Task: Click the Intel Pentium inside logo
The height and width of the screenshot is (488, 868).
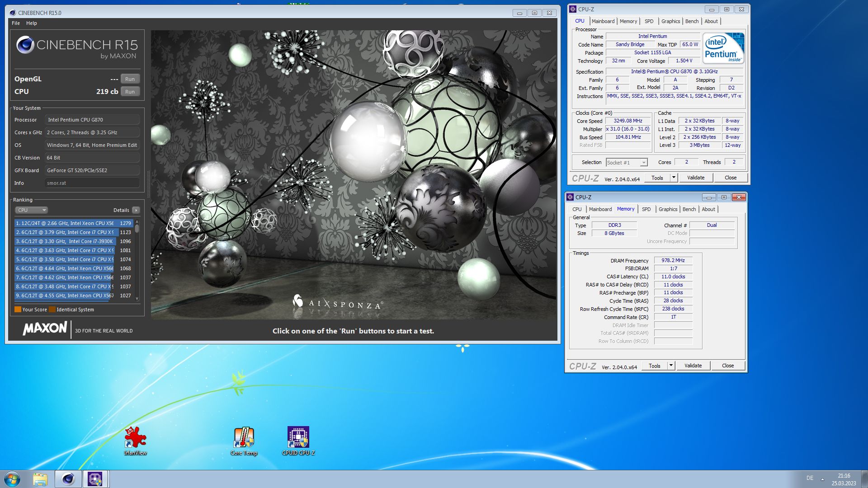Action: tap(723, 48)
